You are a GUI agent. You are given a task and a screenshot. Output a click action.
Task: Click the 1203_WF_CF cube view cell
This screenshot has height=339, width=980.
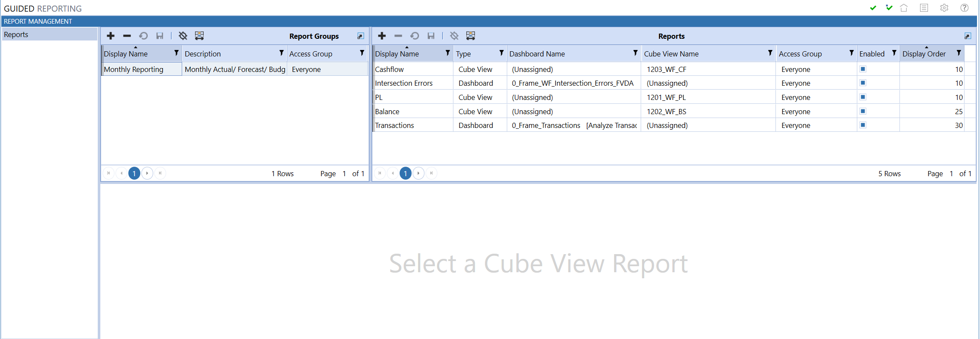[708, 69]
